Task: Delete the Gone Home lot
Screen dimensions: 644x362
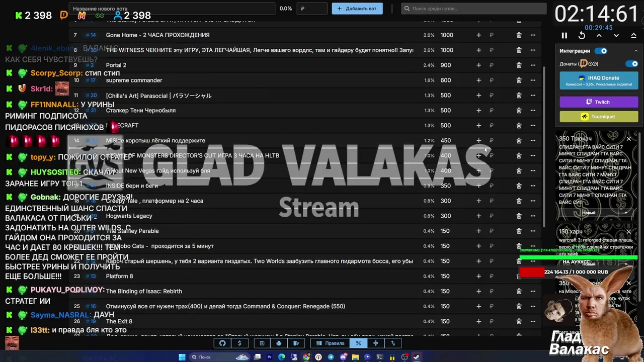Action: pyautogui.click(x=519, y=35)
